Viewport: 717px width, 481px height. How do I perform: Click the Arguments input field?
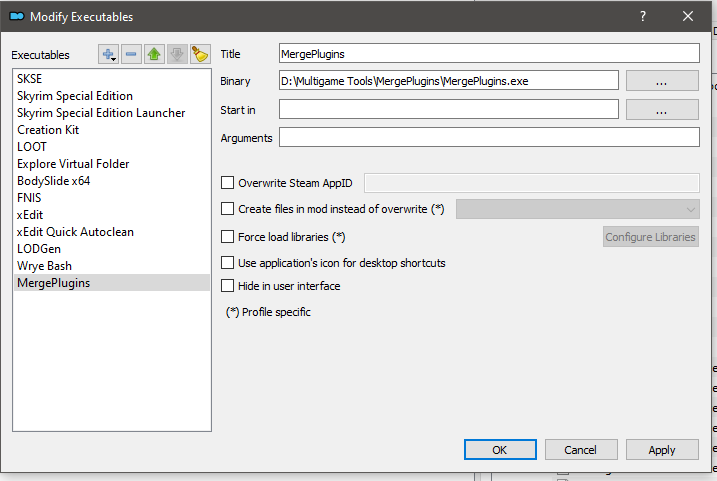[x=489, y=137]
